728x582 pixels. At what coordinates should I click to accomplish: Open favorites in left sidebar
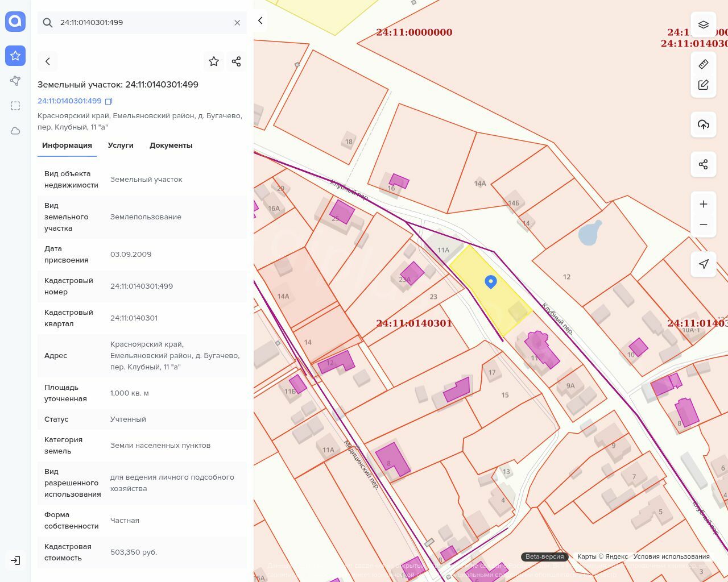pyautogui.click(x=15, y=56)
